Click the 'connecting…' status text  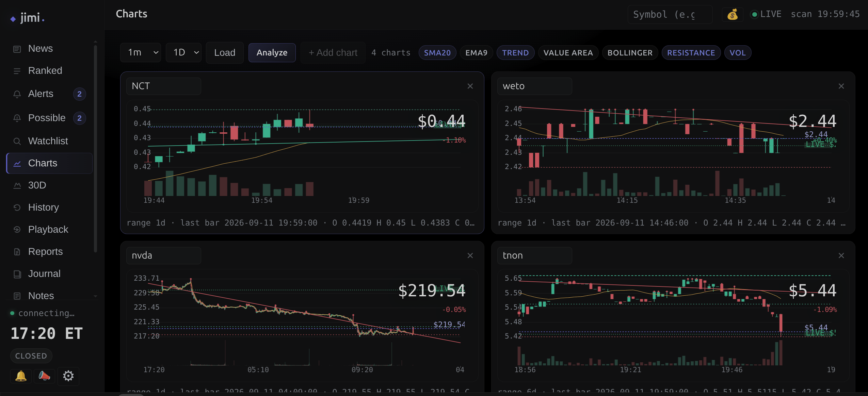[x=46, y=313]
